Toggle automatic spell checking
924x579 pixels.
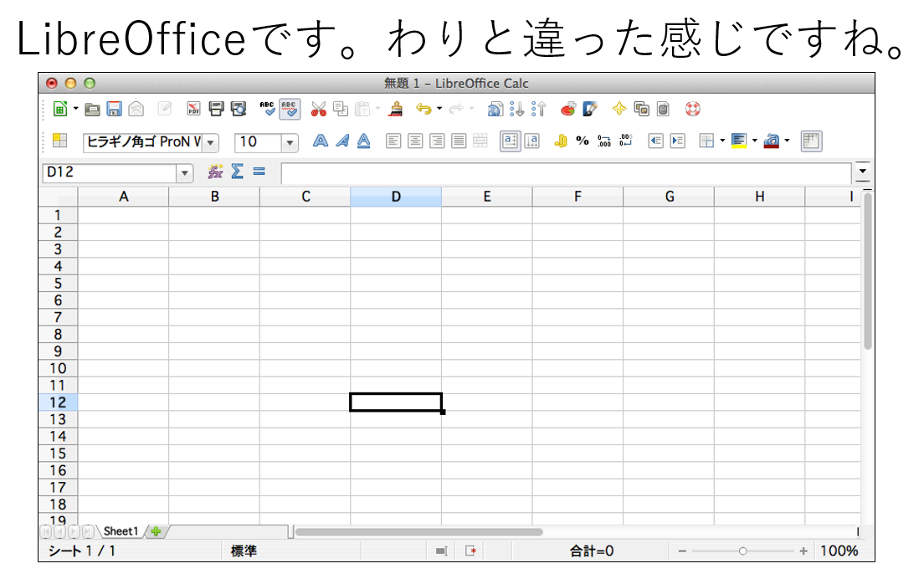pyautogui.click(x=289, y=109)
